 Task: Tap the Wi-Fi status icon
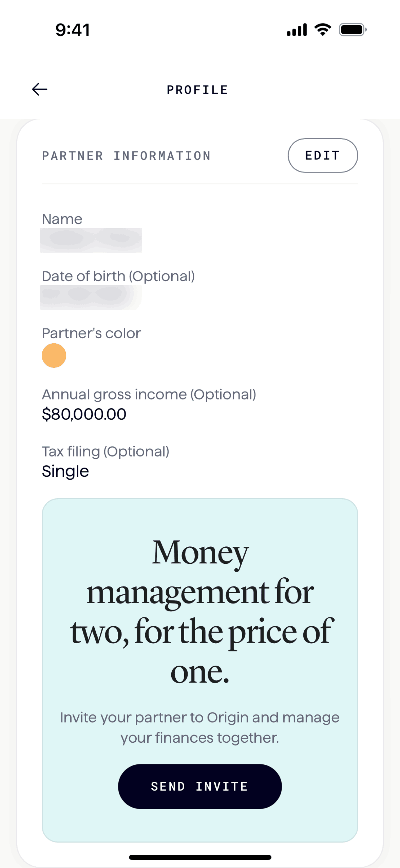tap(323, 30)
